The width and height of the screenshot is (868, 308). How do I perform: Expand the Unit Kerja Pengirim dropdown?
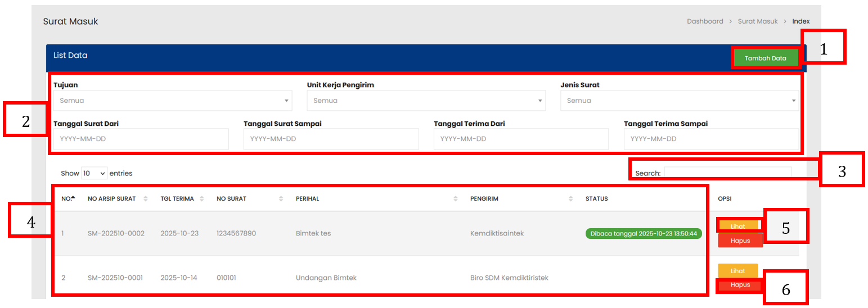click(x=426, y=101)
